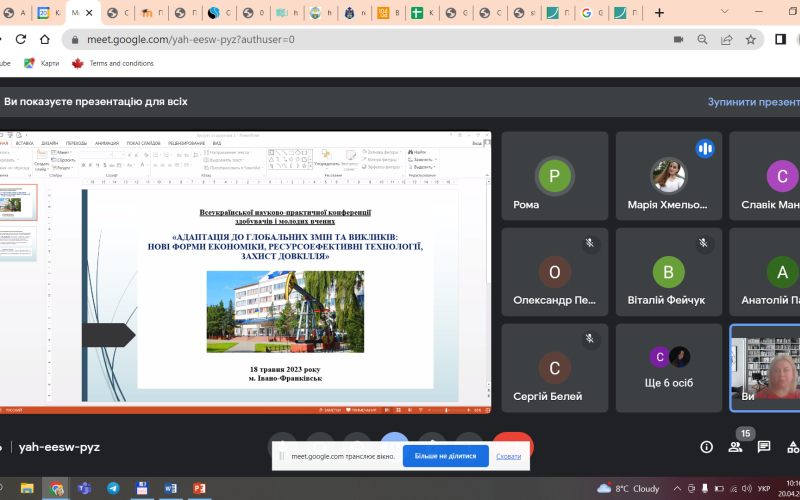Click Сбросить in Slides group
800x500 pixels.
63,160
